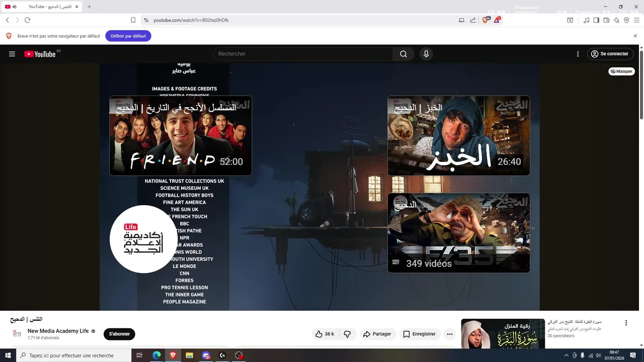
Task: Open the سورة البقرة suggested video thumbnail
Action: [503, 333]
